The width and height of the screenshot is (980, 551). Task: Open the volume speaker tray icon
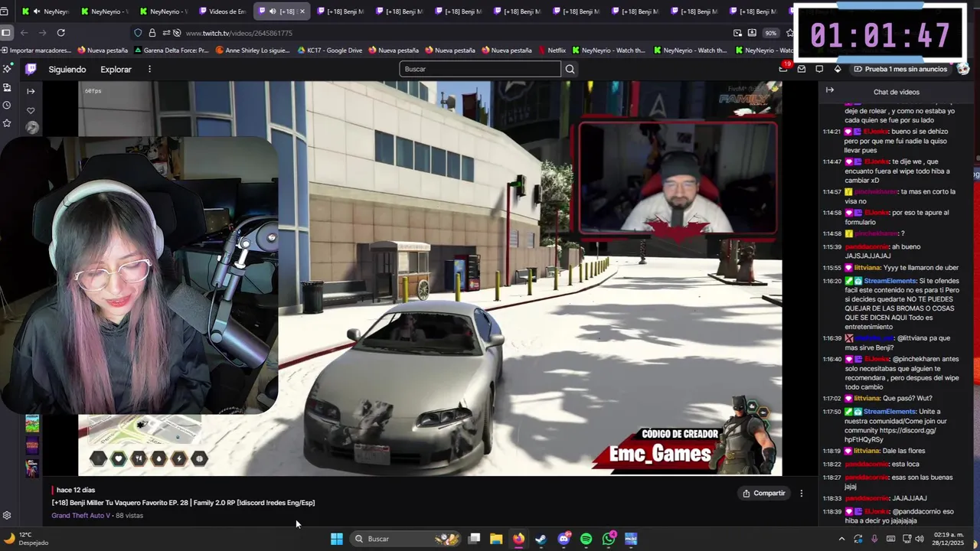pos(920,539)
